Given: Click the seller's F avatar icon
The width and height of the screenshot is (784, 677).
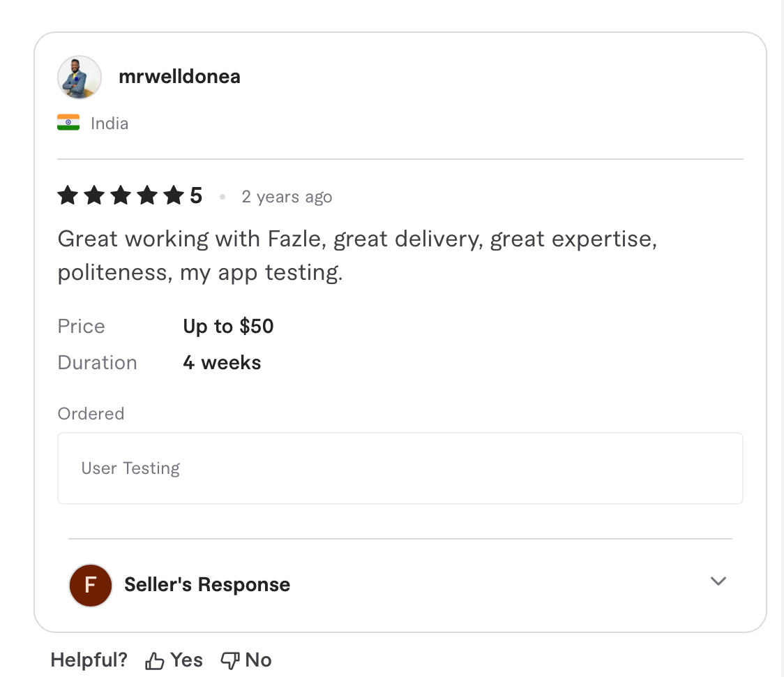Looking at the screenshot, I should click(90, 585).
